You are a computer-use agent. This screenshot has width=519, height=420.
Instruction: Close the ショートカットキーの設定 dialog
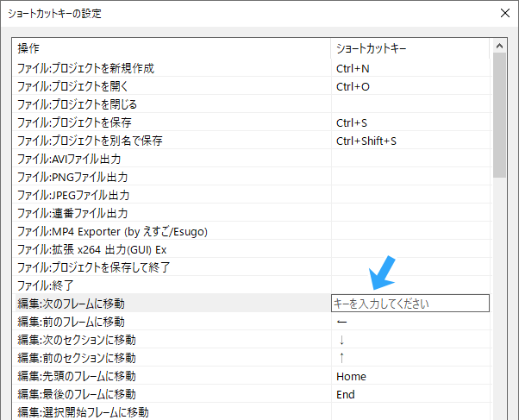tap(503, 13)
